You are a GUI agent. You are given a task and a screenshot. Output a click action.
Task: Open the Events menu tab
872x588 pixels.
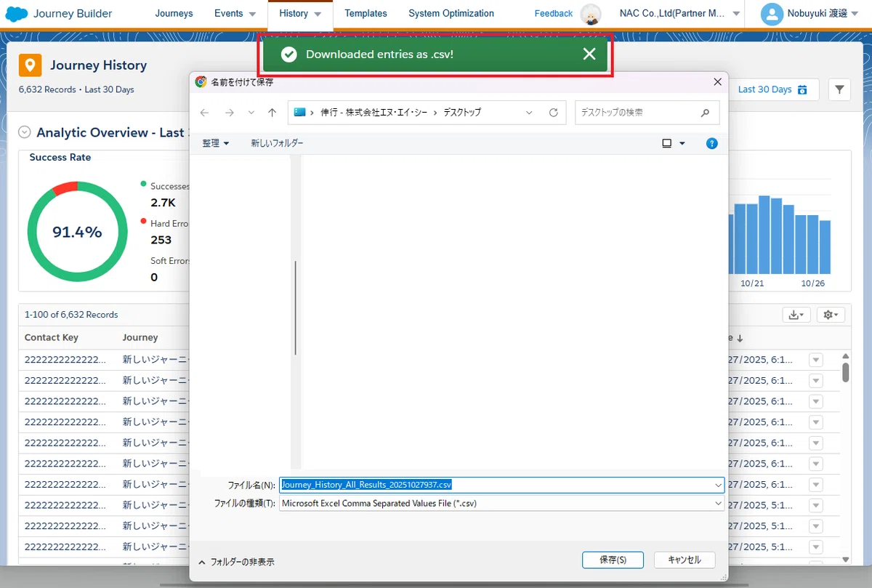(235, 13)
